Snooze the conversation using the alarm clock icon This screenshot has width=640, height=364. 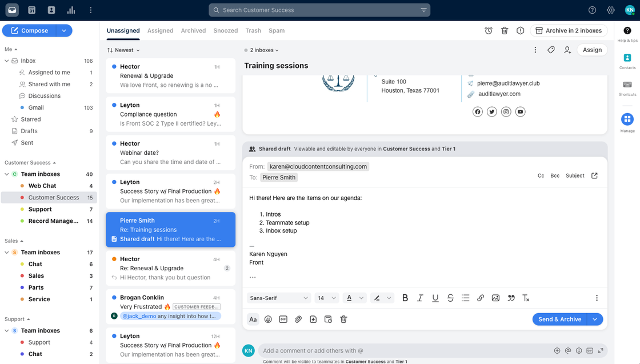point(489,31)
